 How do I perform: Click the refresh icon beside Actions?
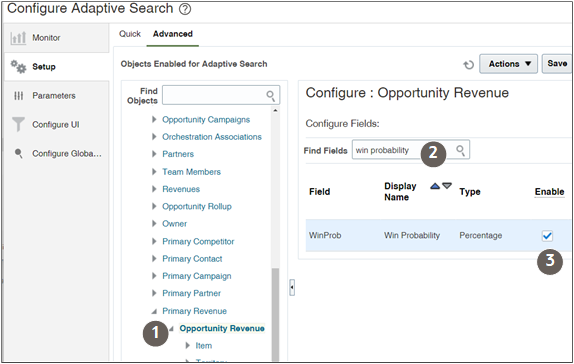tap(469, 65)
